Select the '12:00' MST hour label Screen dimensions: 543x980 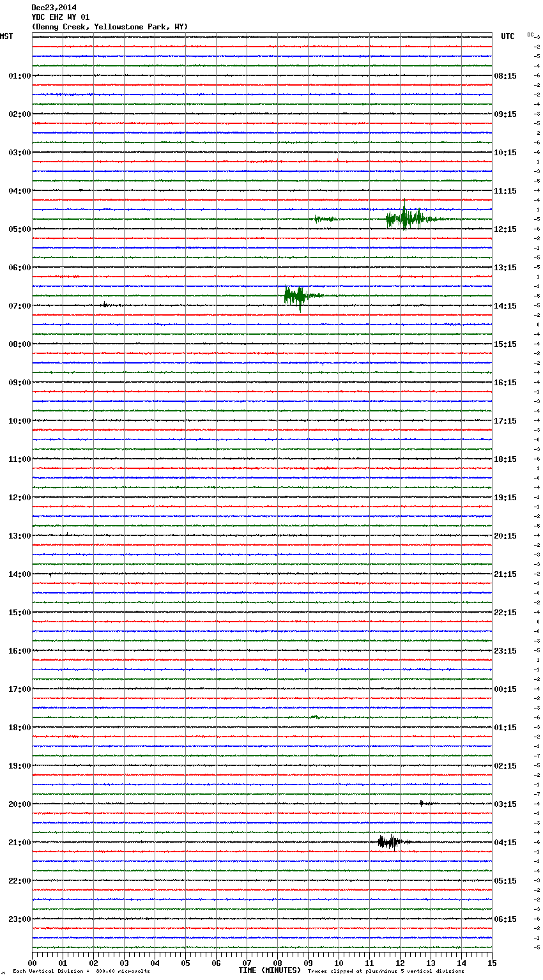(20, 498)
